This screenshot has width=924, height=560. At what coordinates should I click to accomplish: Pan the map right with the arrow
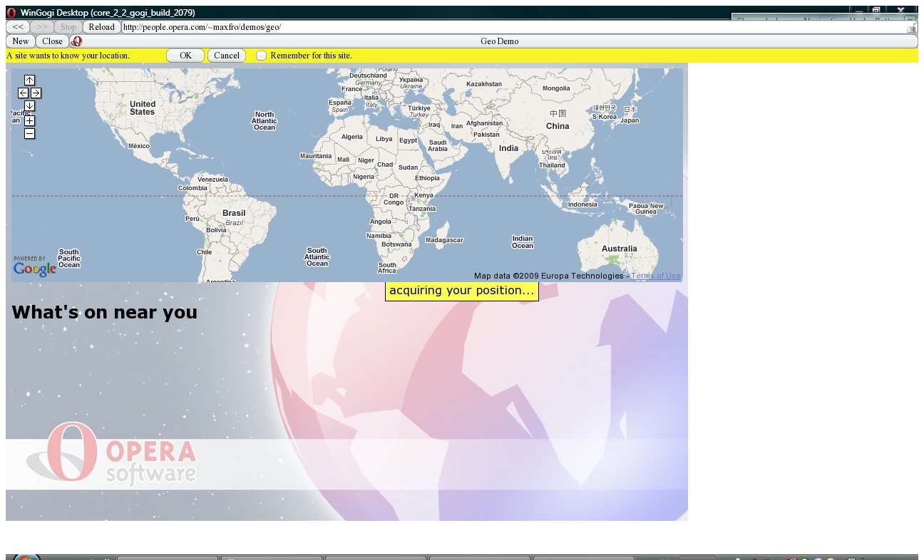36,93
